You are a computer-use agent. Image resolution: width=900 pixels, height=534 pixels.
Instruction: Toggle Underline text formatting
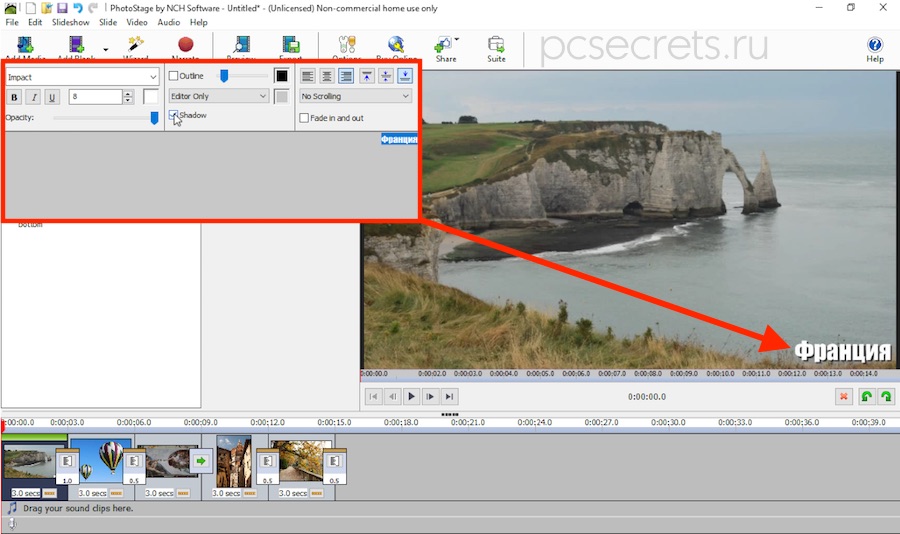tap(52, 97)
